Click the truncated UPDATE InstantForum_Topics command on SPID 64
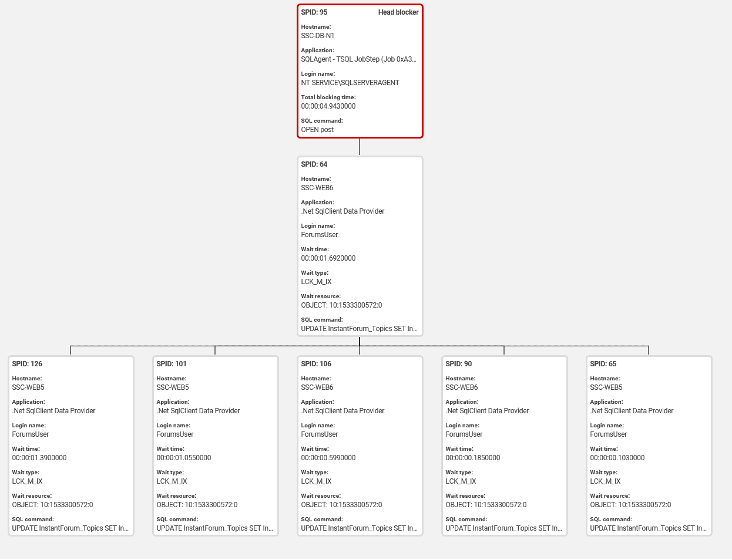732x560 pixels. pos(360,328)
